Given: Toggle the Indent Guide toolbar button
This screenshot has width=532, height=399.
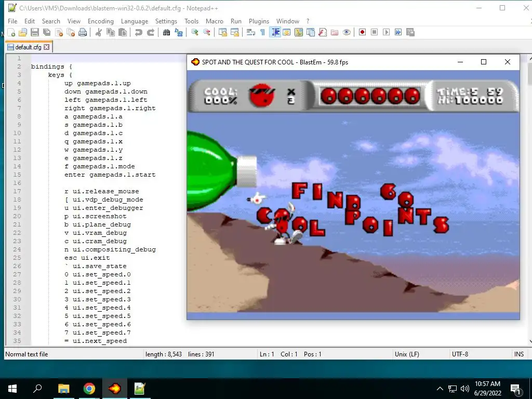Looking at the screenshot, I should (x=275, y=33).
